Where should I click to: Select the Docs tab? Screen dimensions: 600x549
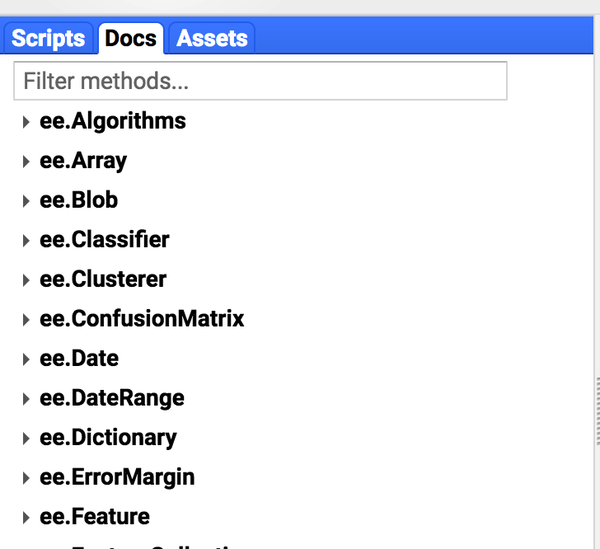131,39
